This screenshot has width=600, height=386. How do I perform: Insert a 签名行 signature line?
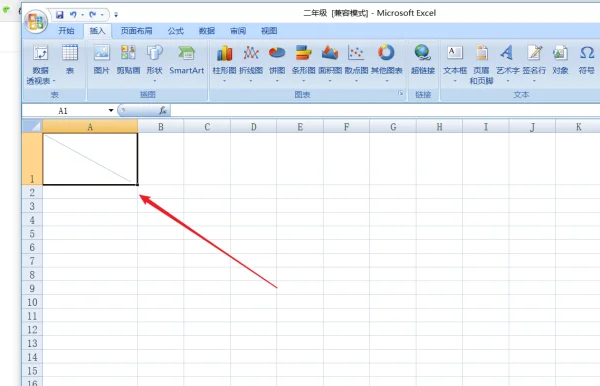pyautogui.click(x=534, y=63)
